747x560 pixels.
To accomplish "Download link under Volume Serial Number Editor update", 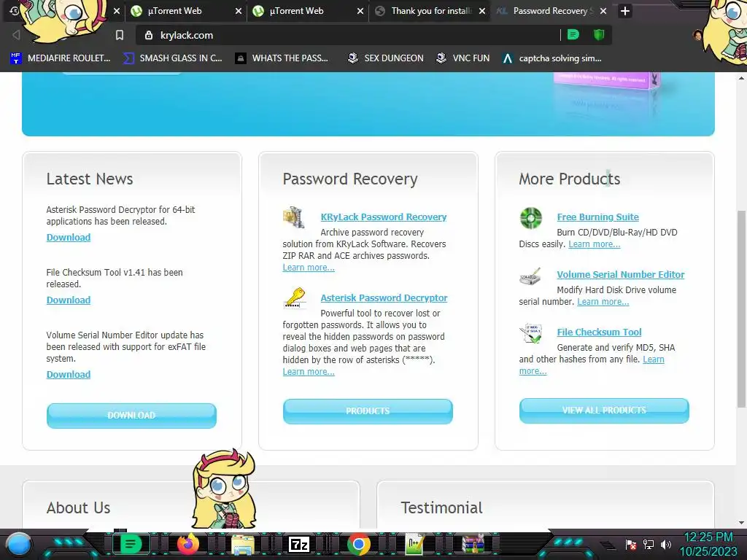I will pos(68,374).
